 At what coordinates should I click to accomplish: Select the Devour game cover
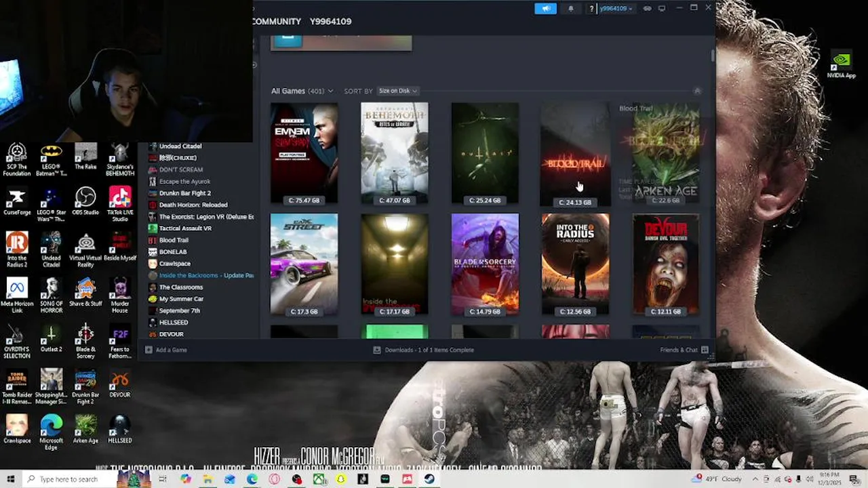coord(666,264)
